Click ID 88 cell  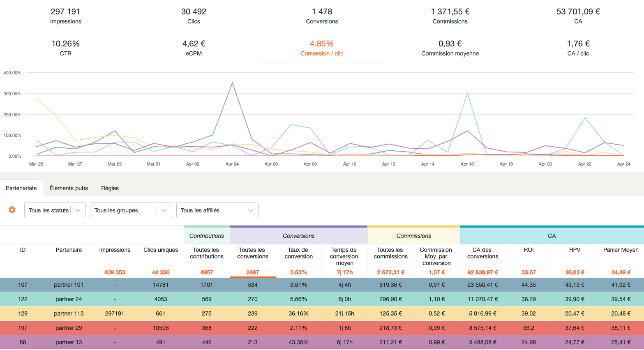(x=23, y=342)
